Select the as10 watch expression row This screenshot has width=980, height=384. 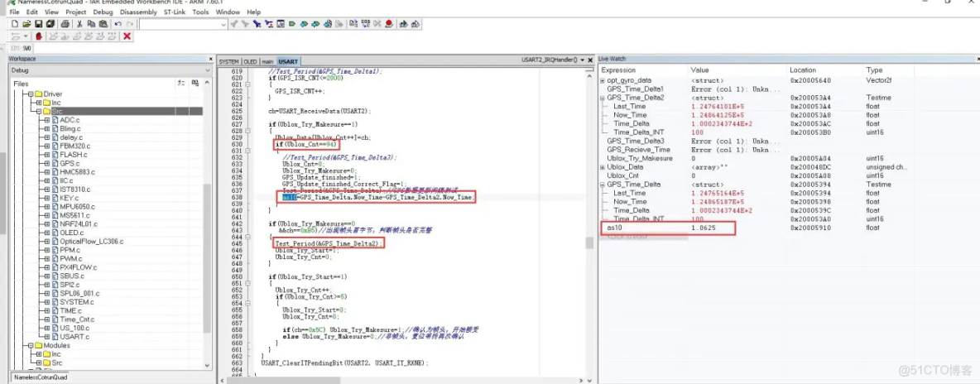click(x=614, y=228)
